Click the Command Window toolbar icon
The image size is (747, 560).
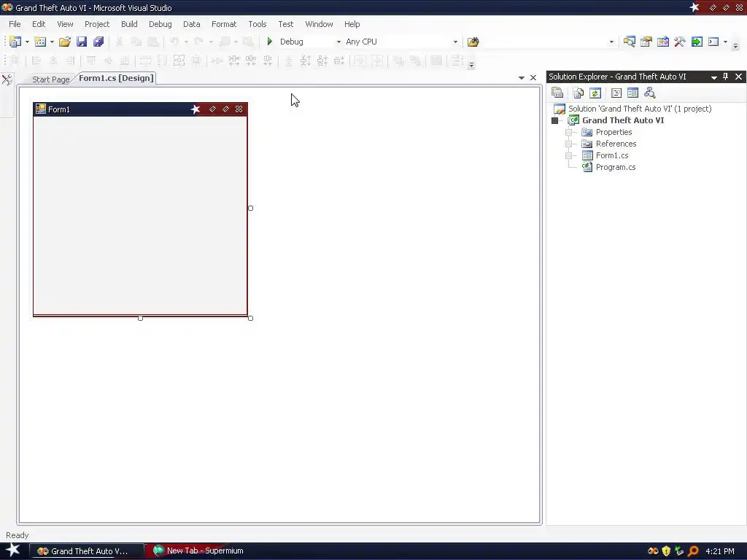[x=713, y=42]
